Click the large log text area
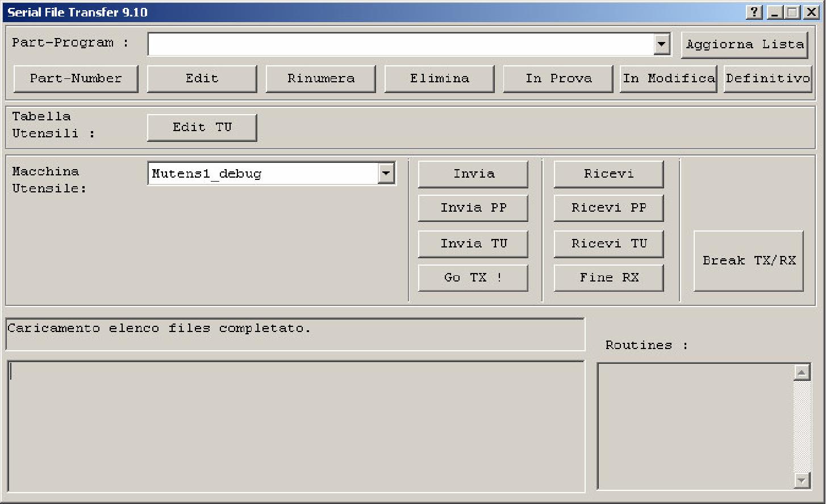This screenshot has width=826, height=504. pyautogui.click(x=296, y=426)
